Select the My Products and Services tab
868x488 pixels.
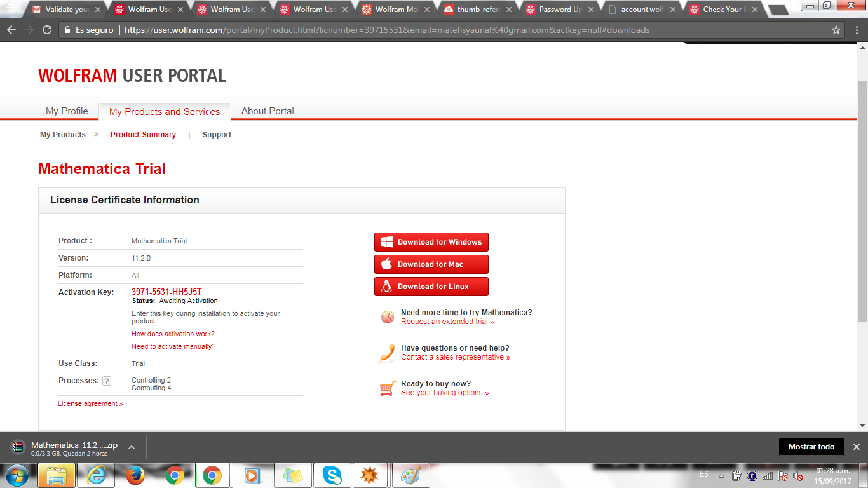[165, 112]
